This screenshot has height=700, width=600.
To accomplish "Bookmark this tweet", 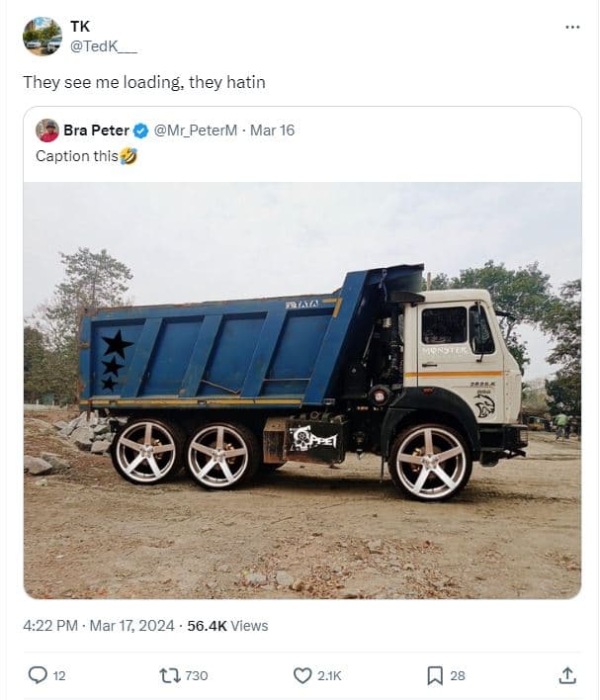I will coord(434,674).
